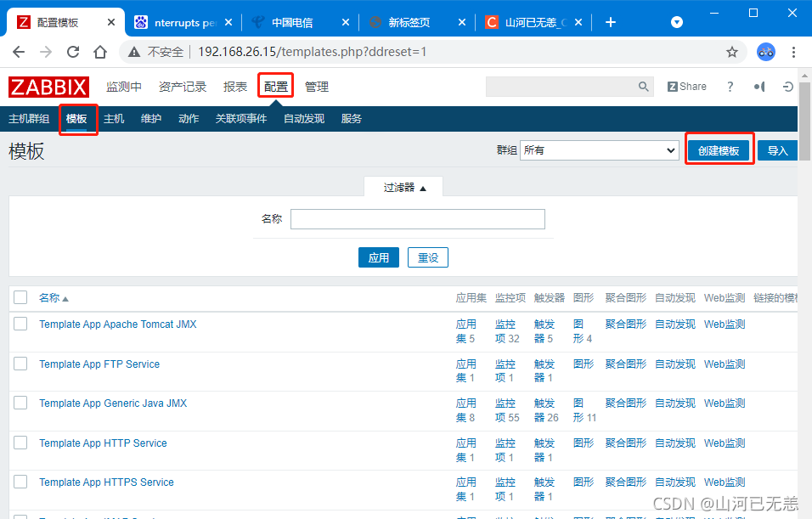Open a new browser tab with plus icon
This screenshot has height=519, width=812.
click(x=611, y=22)
